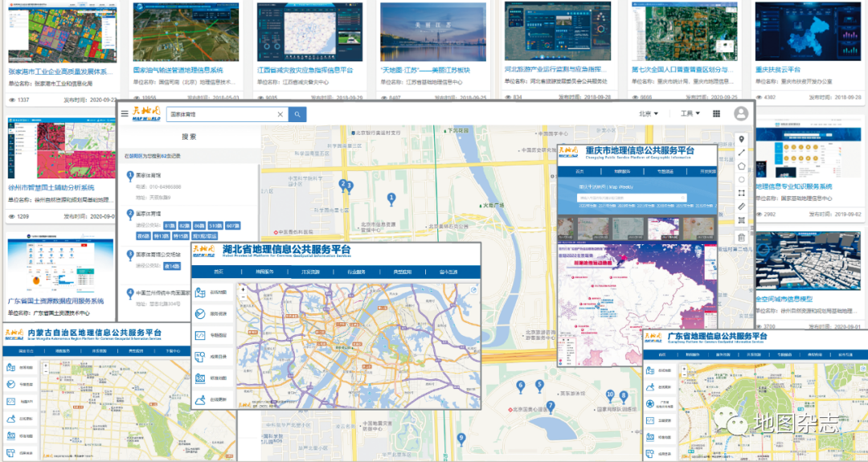Select the line drawing tool in map toolbar
The height and width of the screenshot is (462, 868).
click(x=741, y=153)
